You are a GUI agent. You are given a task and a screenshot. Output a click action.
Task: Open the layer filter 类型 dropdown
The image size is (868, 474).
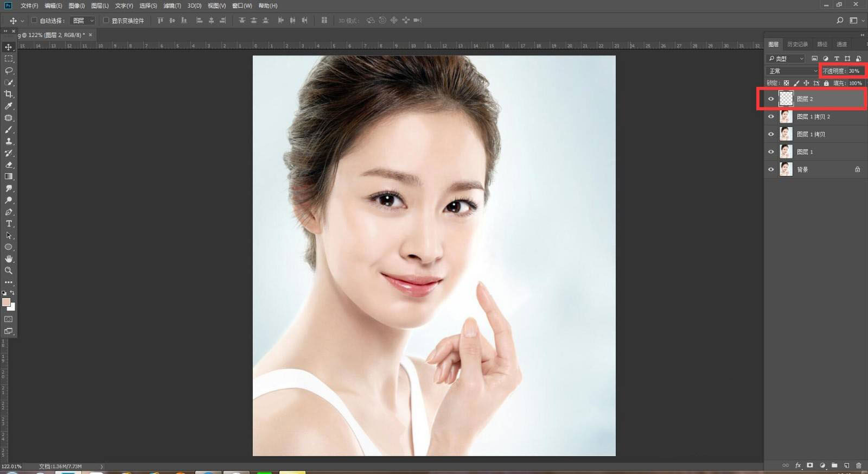786,59
